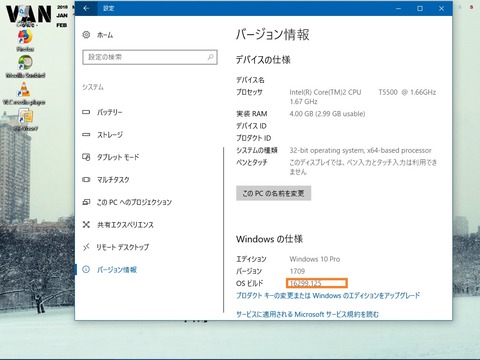Click the Windows の仕様 heading
480x360 pixels.
pos(269,239)
